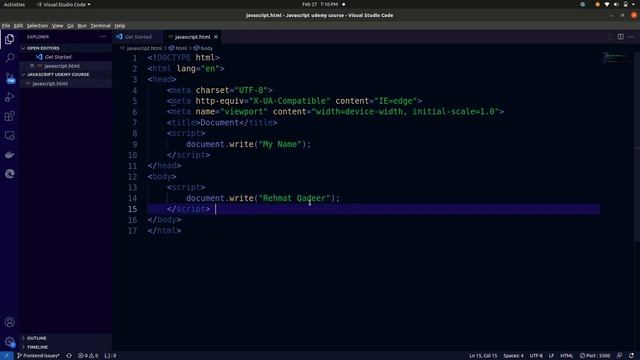Open the Accounts icon in activity bar
The height and width of the screenshot is (360, 640).
(9, 322)
